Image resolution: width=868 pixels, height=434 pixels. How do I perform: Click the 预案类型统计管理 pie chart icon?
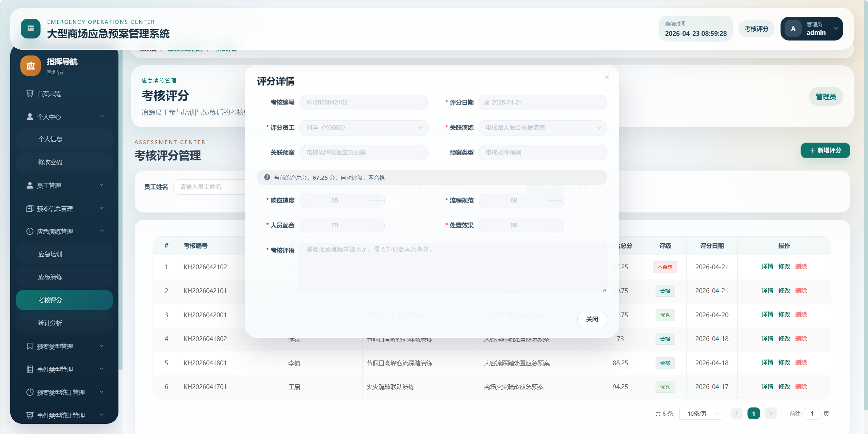coord(30,392)
